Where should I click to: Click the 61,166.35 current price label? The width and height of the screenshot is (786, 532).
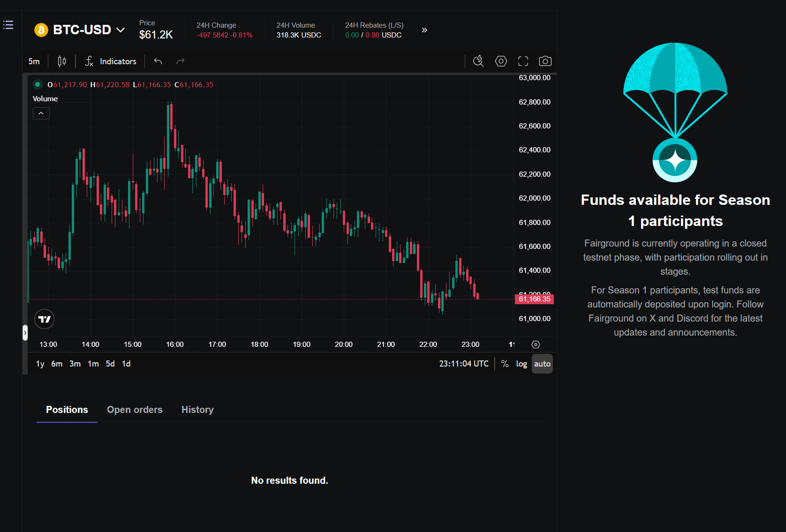[x=535, y=299]
